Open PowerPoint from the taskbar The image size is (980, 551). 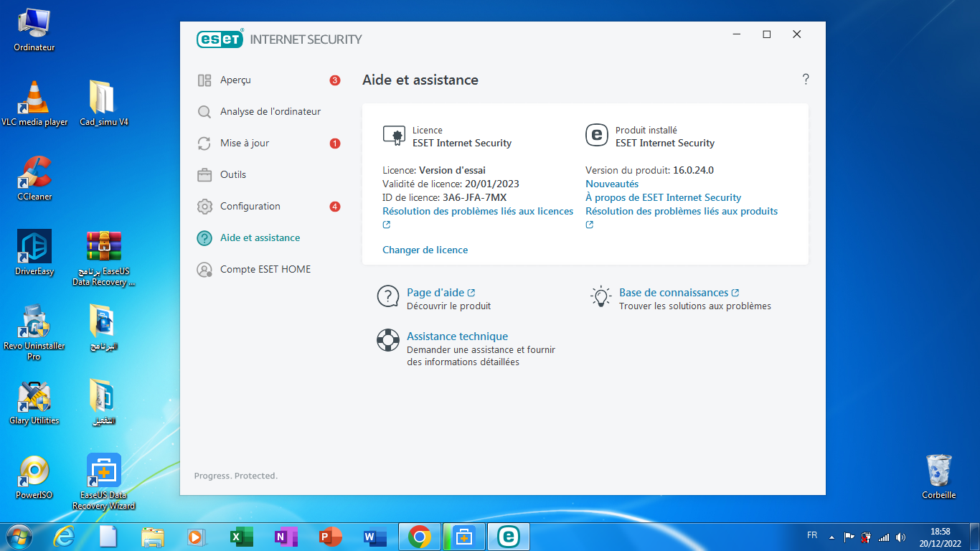click(331, 537)
